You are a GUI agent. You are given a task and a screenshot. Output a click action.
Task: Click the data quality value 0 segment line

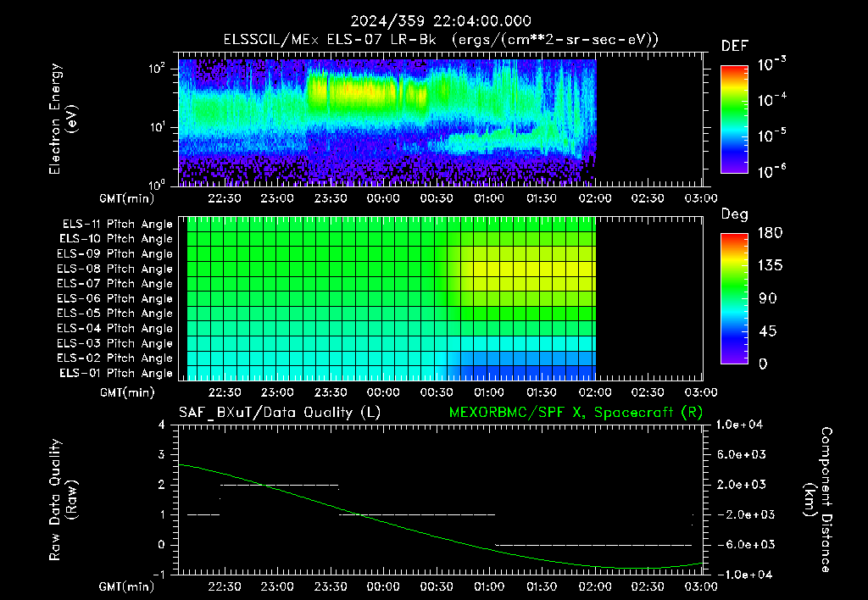tap(594, 545)
